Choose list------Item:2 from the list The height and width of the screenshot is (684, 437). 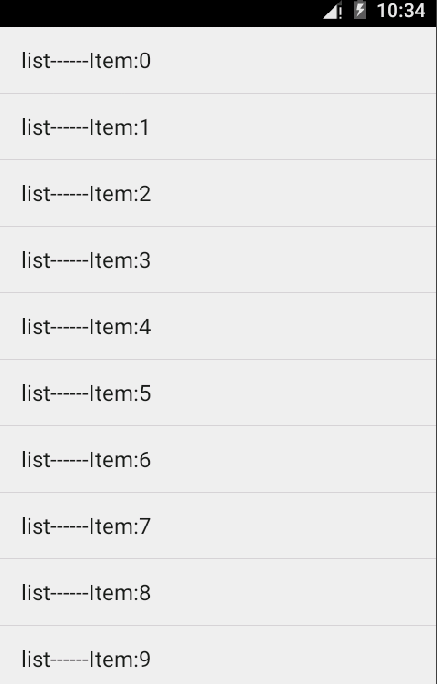[218, 193]
